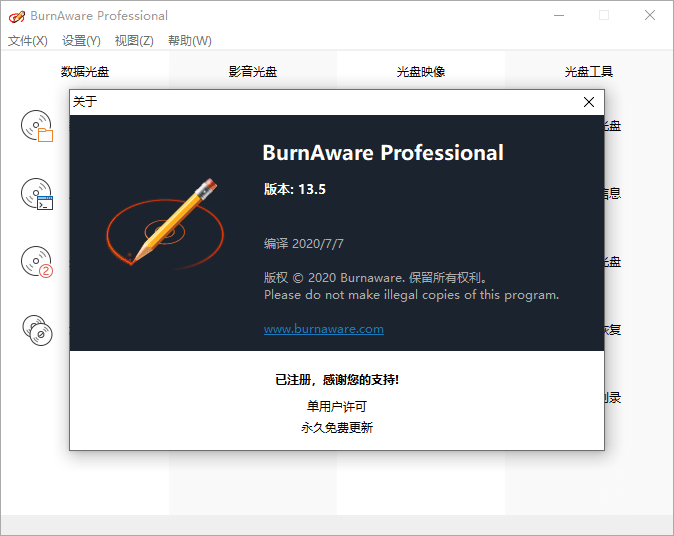
Task: Select the 影音光盘 column header
Action: coord(253,72)
